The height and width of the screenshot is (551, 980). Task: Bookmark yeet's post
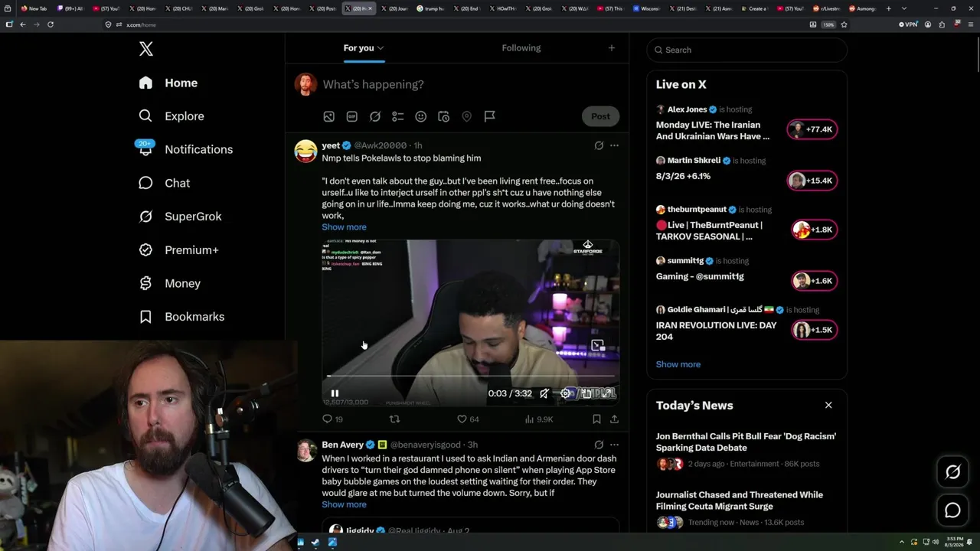(596, 419)
